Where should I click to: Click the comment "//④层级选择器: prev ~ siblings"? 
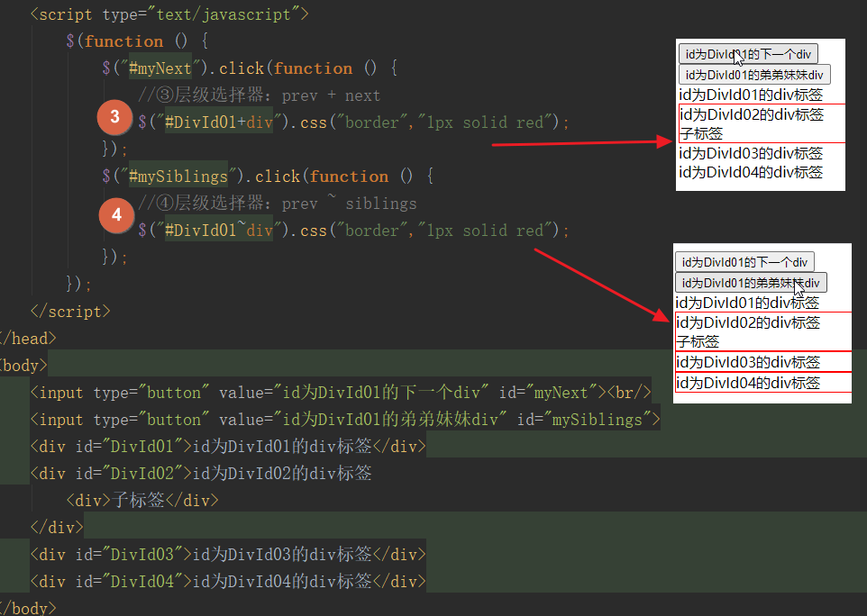point(278,204)
